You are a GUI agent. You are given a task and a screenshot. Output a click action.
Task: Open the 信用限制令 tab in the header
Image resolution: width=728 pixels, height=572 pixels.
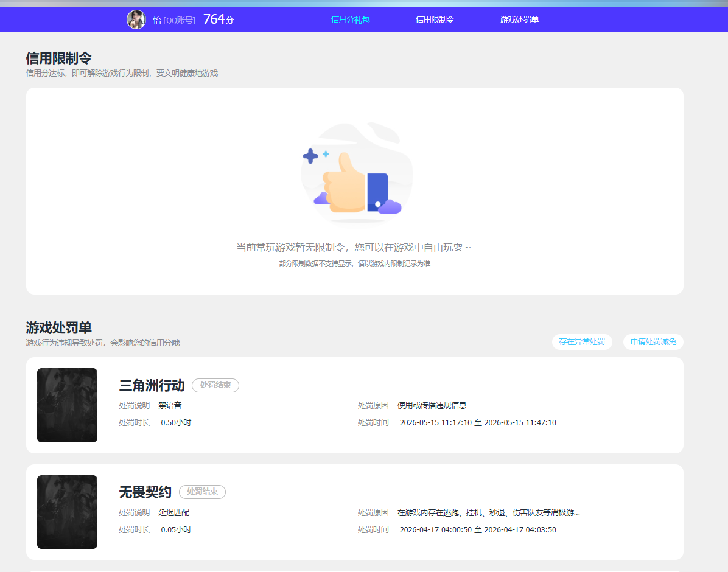pos(435,19)
